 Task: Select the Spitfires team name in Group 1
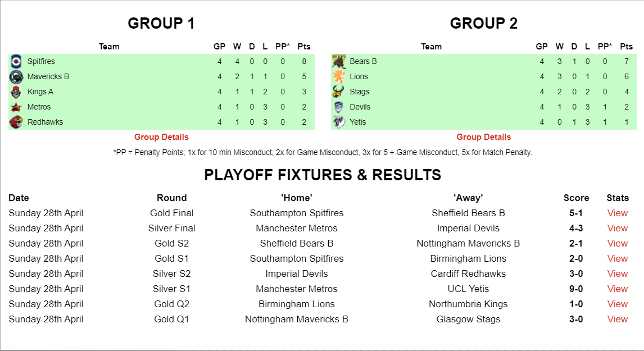(41, 61)
